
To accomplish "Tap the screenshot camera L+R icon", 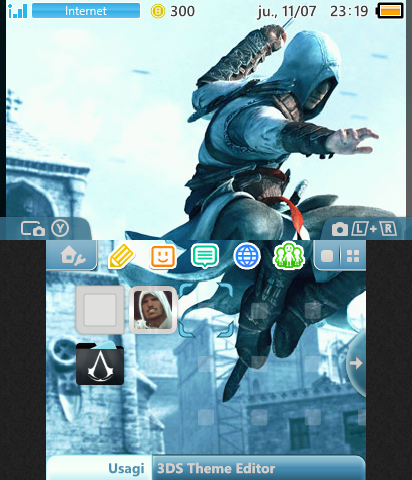I will tap(364, 229).
